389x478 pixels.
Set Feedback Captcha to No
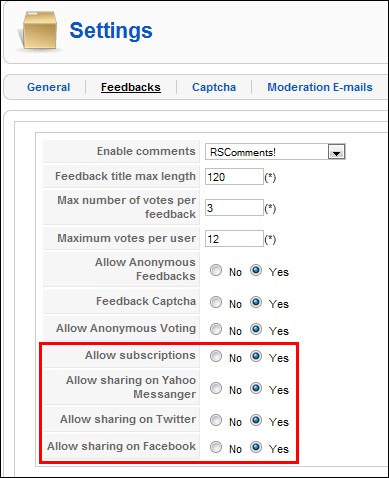[216, 302]
